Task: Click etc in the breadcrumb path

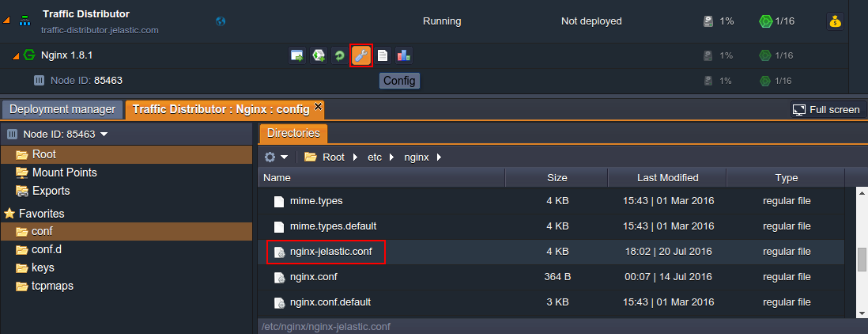Action: point(375,158)
